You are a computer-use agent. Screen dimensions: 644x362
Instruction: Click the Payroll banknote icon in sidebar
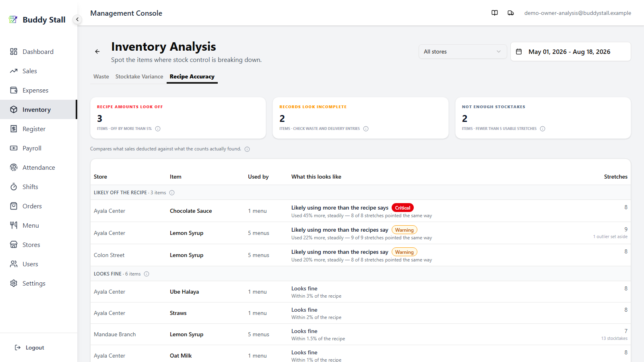(14, 148)
